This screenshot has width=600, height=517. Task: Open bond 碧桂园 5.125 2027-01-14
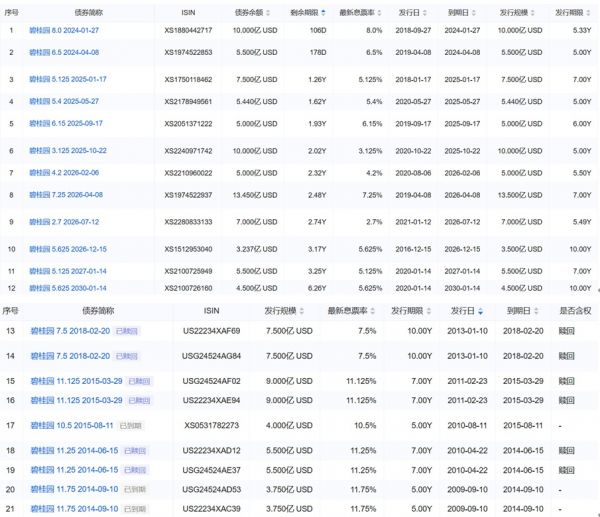68,271
